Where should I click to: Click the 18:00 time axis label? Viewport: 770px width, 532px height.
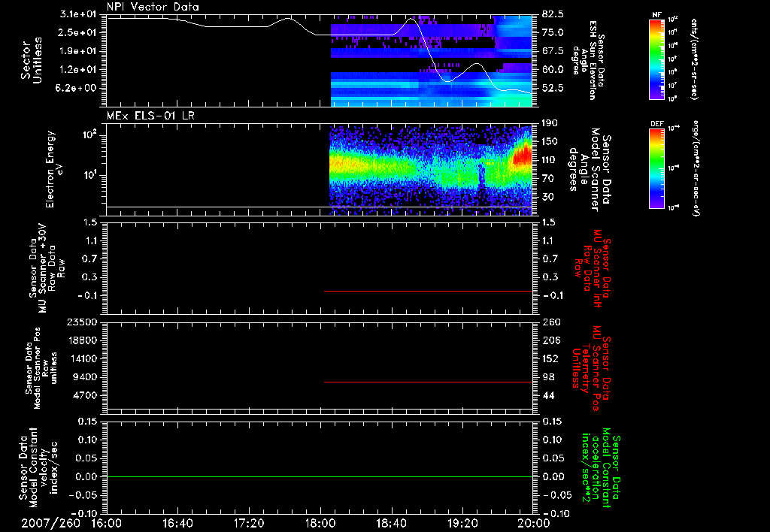320,523
